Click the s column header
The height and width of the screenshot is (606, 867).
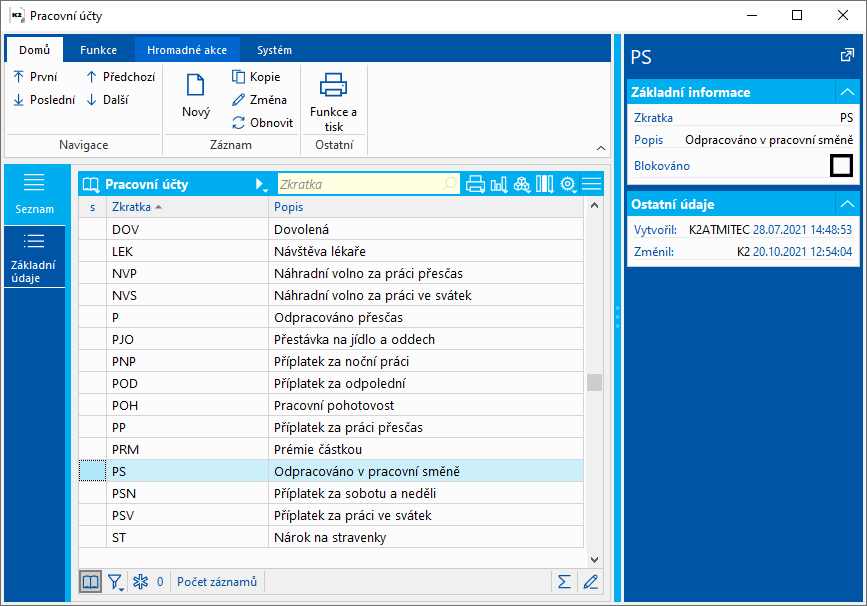pos(92,207)
